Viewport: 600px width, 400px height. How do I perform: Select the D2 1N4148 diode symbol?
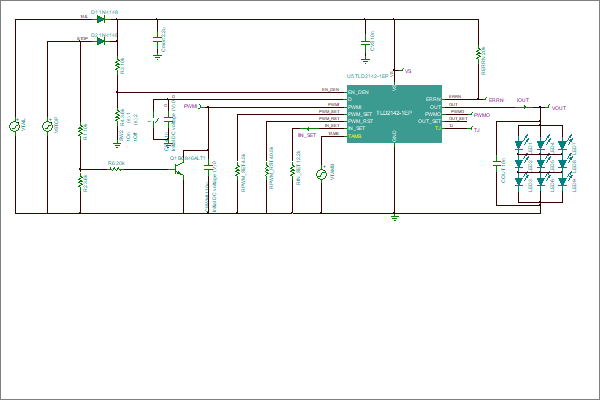101,41
